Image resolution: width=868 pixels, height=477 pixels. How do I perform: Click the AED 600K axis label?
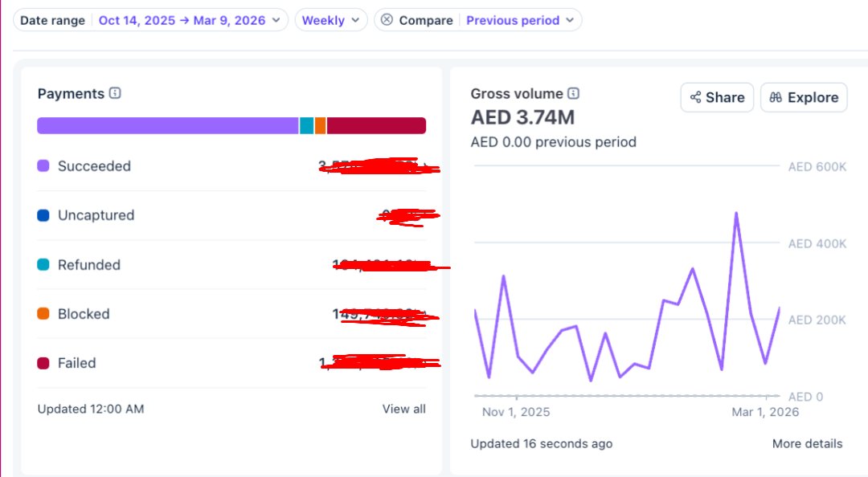(x=817, y=167)
